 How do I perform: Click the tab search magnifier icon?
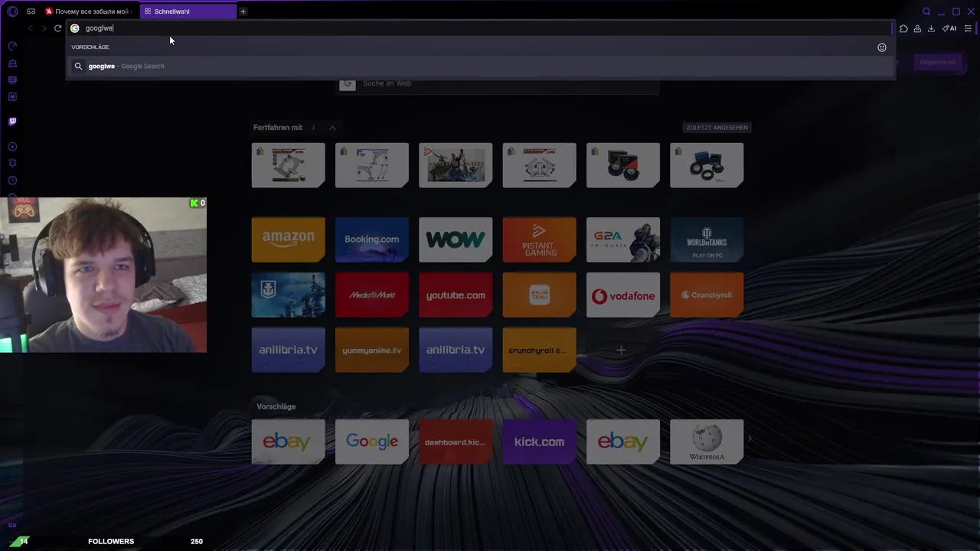point(926,11)
